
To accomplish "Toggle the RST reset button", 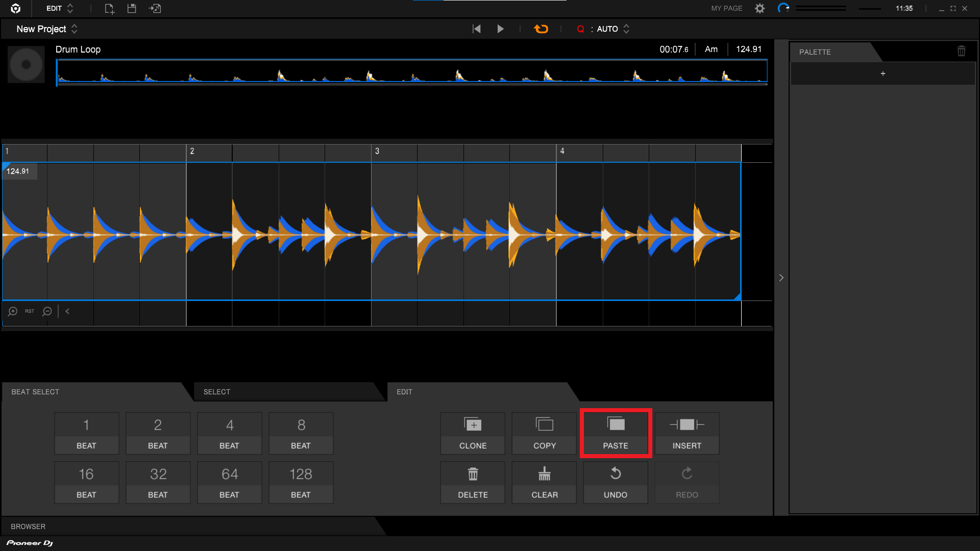I will (x=30, y=311).
